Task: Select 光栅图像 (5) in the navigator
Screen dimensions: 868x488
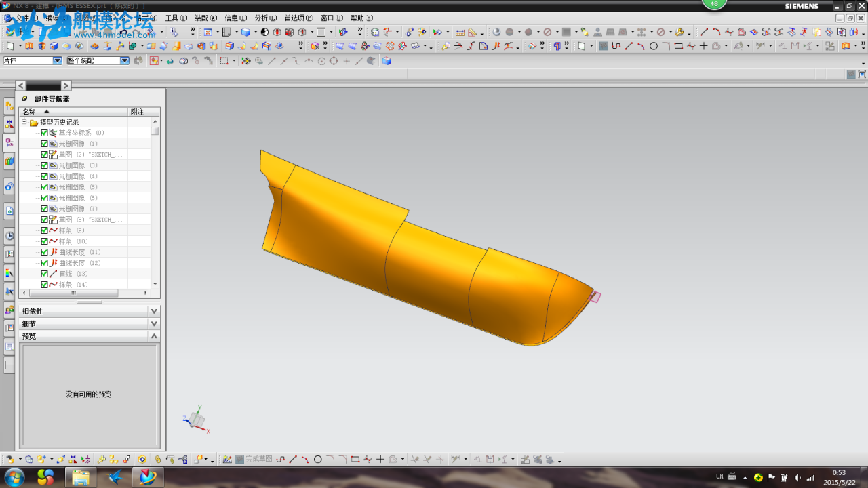Action: click(78, 187)
